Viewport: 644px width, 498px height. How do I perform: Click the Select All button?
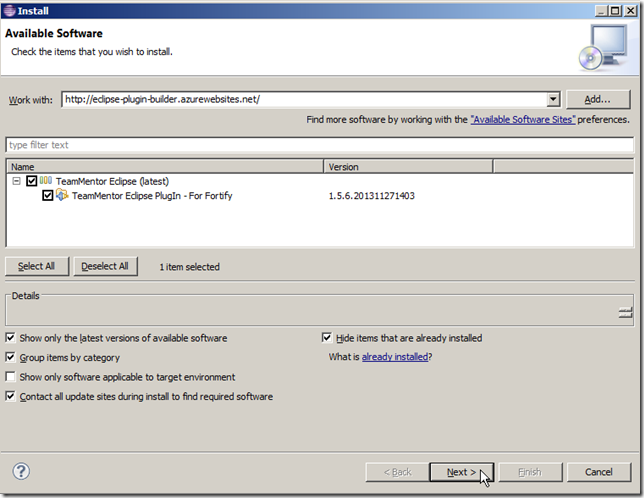click(x=37, y=266)
